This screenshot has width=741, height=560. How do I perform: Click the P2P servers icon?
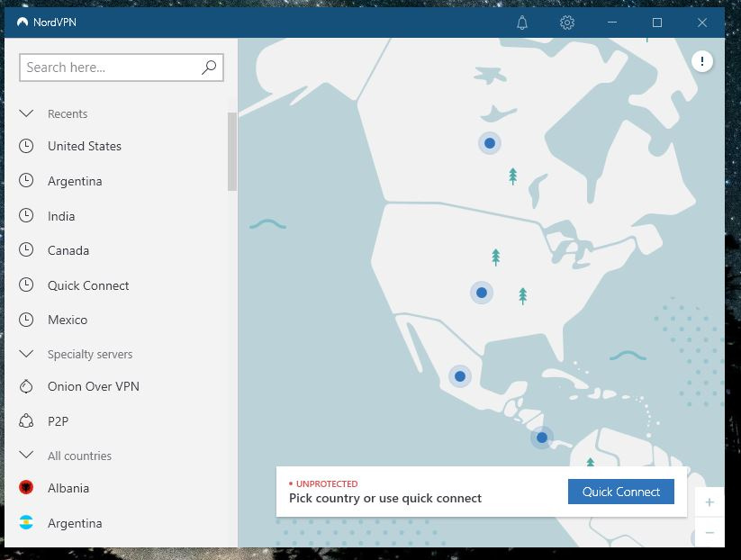[26, 421]
